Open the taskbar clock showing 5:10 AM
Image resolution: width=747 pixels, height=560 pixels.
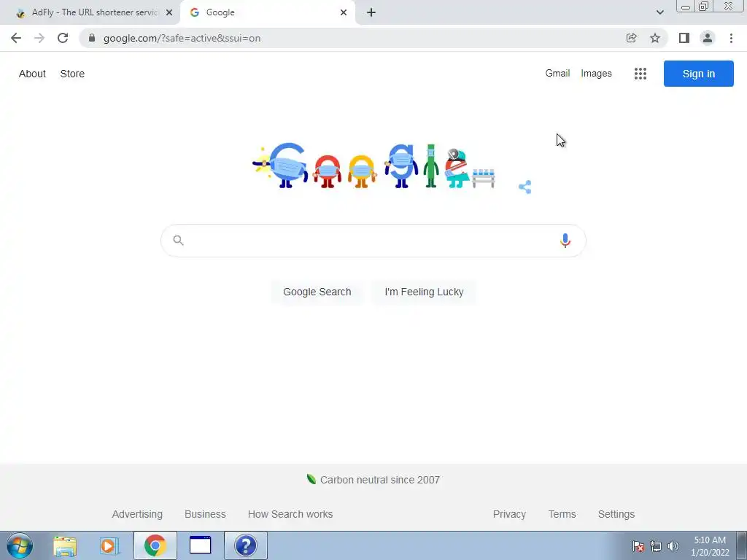710,546
